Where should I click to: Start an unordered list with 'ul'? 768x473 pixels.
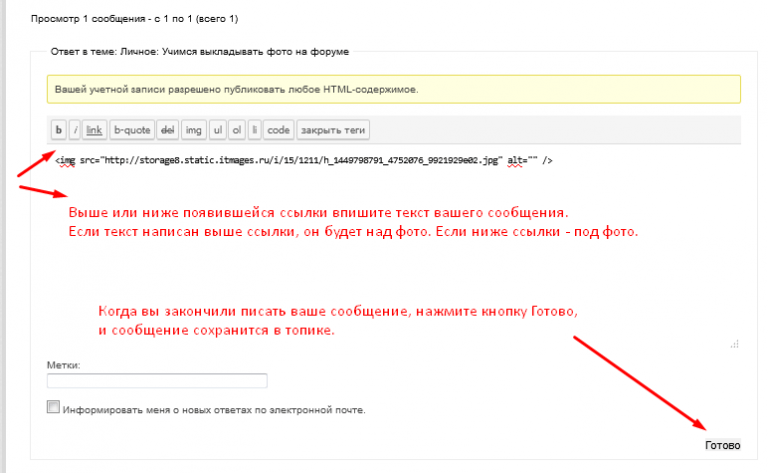click(218, 130)
